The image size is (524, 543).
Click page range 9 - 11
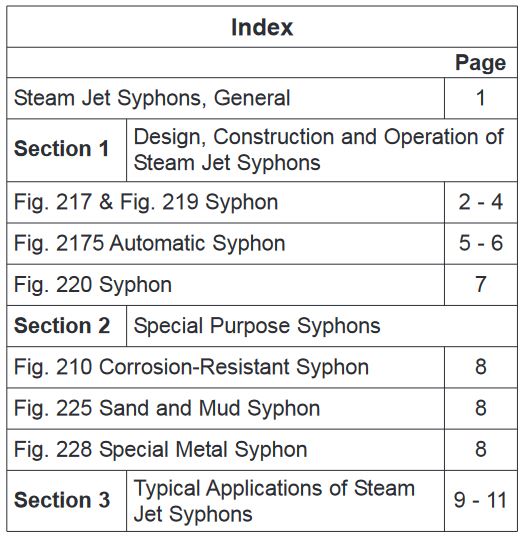(x=480, y=500)
